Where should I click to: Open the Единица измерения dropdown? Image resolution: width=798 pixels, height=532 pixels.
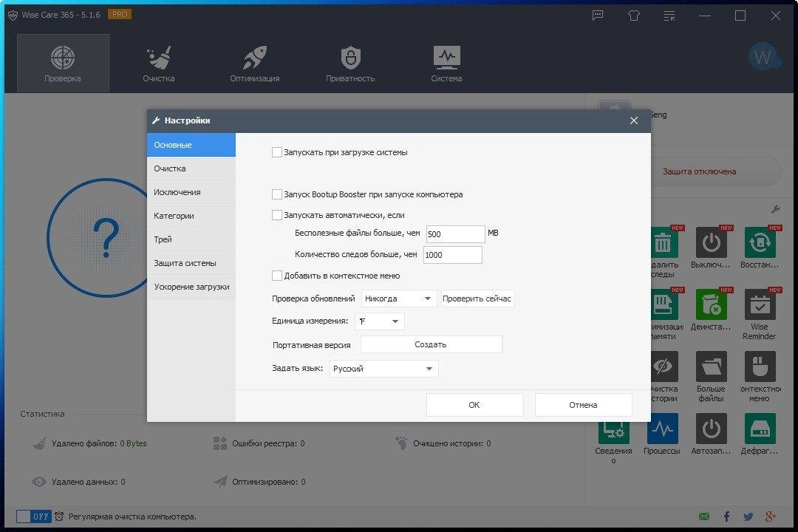(379, 321)
